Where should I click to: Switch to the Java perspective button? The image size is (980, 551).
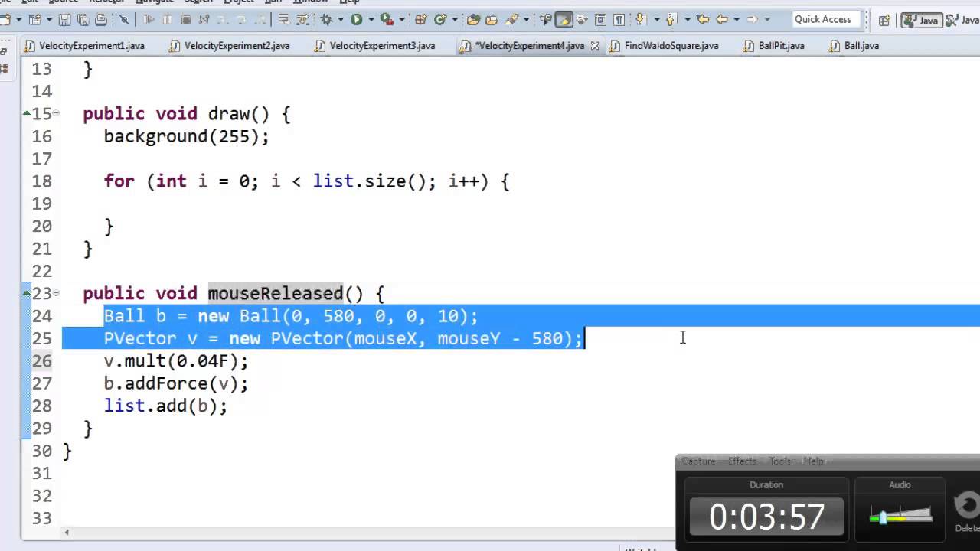[x=921, y=19]
